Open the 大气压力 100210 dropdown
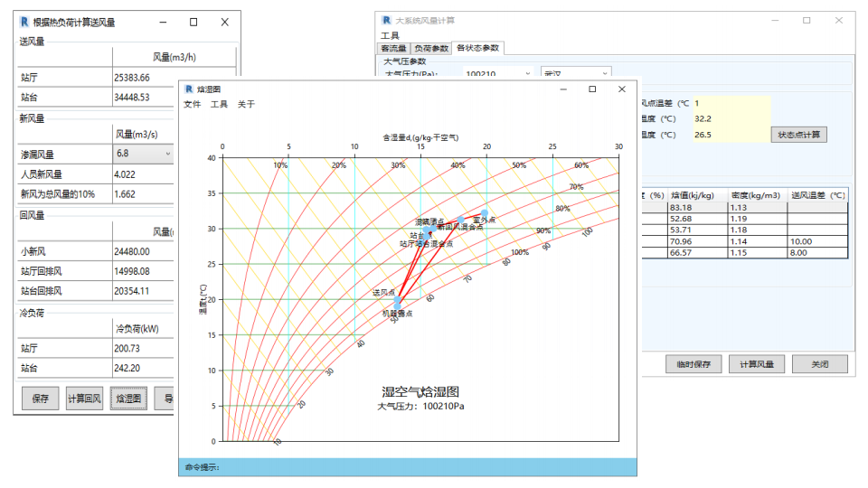Screen dimensions: 868x488 [x=527, y=73]
